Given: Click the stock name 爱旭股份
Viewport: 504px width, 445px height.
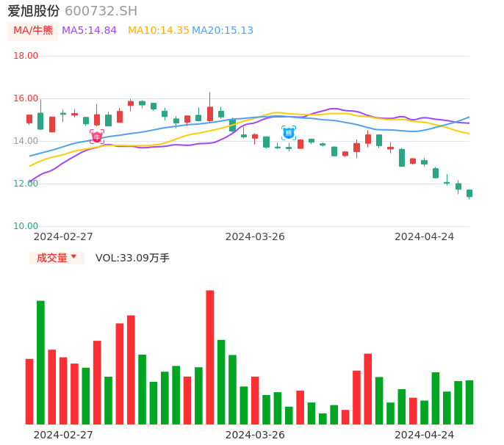Looking at the screenshot, I should [x=34, y=11].
